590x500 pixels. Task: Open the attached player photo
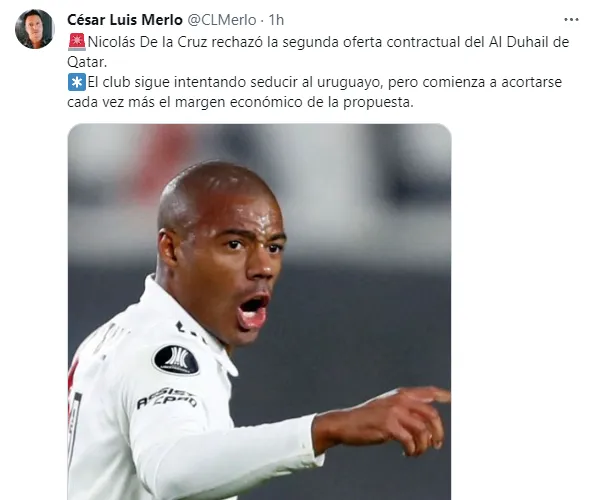point(259,312)
